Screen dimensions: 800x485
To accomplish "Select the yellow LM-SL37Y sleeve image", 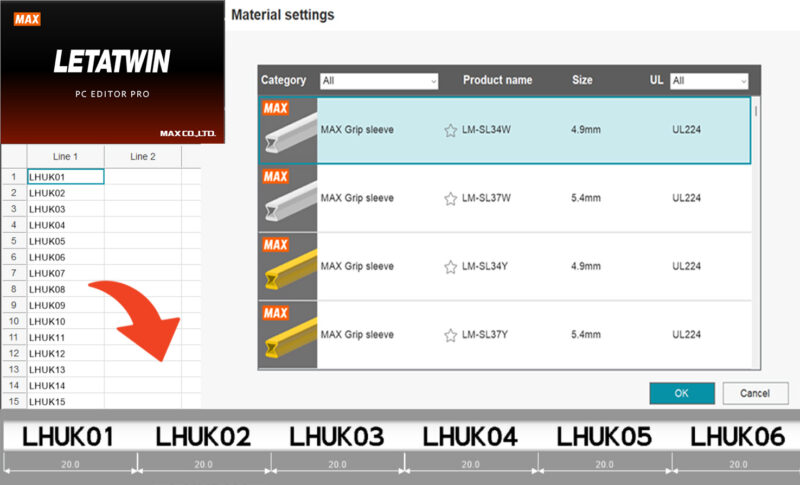I will tap(288, 334).
